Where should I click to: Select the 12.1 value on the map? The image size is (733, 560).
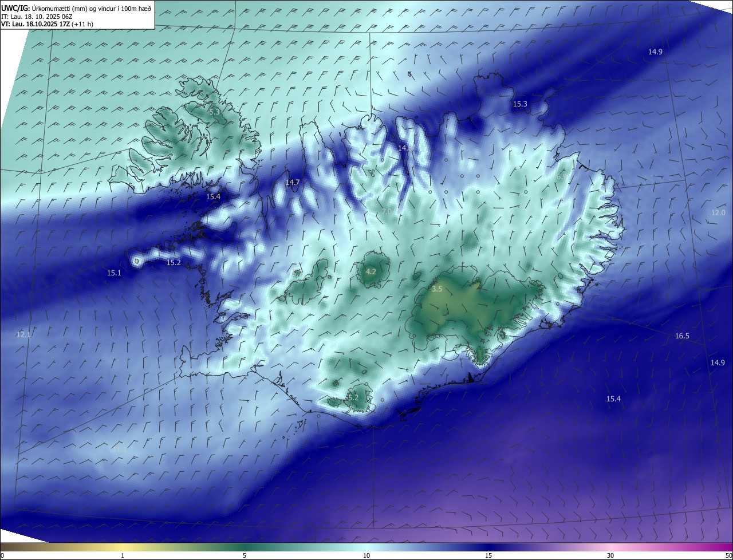click(x=23, y=334)
